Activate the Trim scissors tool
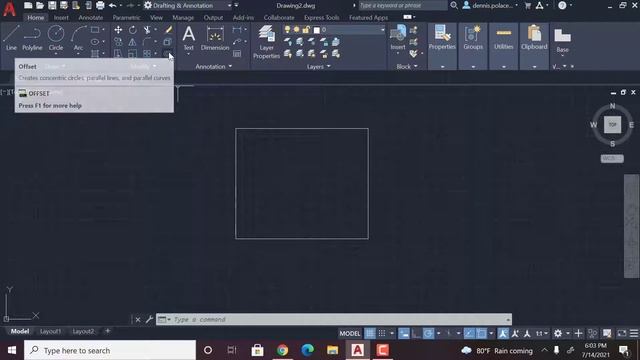 147,30
